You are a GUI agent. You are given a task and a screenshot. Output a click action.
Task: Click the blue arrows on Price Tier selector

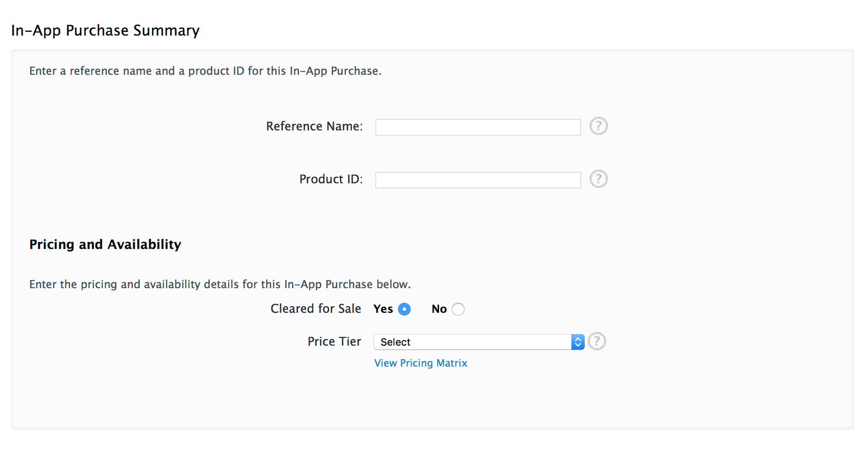(x=578, y=342)
